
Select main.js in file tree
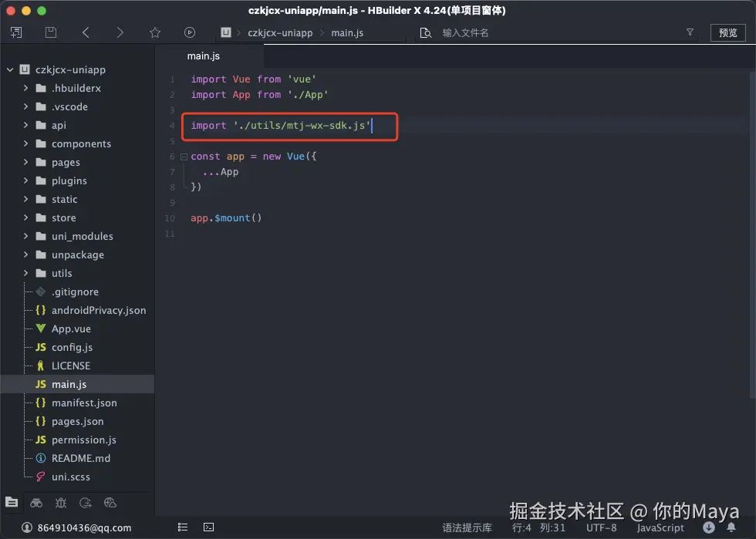[77, 384]
